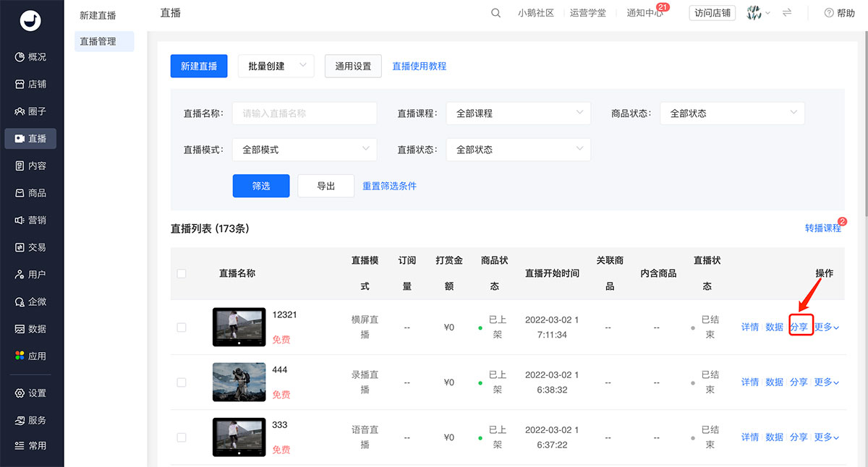Toggle the select-all checkbox in table header

point(182,274)
